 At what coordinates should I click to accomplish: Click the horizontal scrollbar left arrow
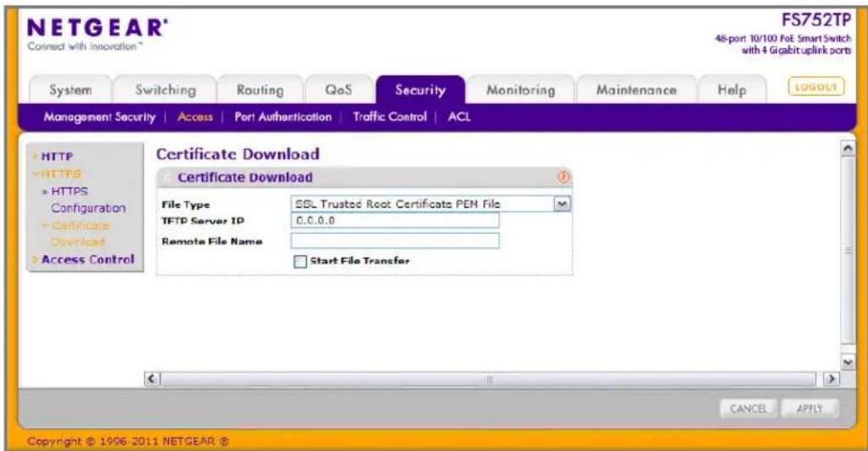pyautogui.click(x=152, y=379)
